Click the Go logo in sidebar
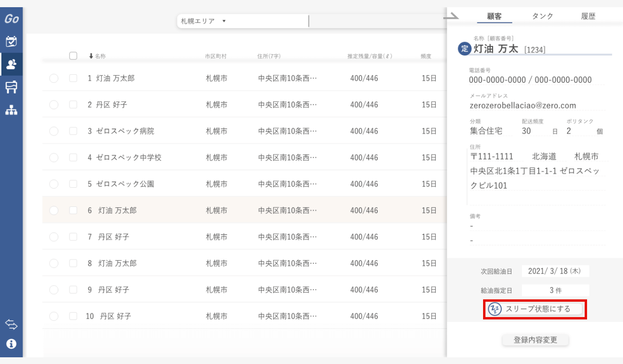Image resolution: width=623 pixels, height=364 pixels. [x=12, y=19]
